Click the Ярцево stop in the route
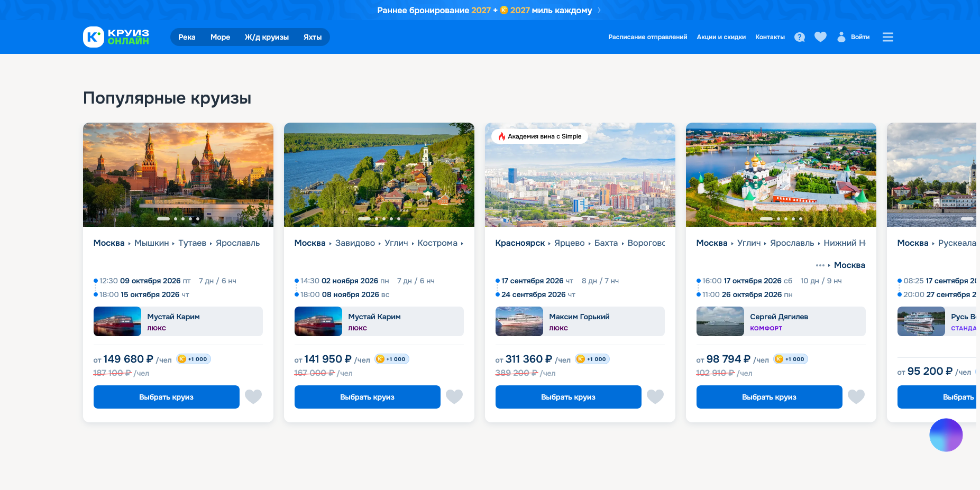The width and height of the screenshot is (980, 490). 570,243
